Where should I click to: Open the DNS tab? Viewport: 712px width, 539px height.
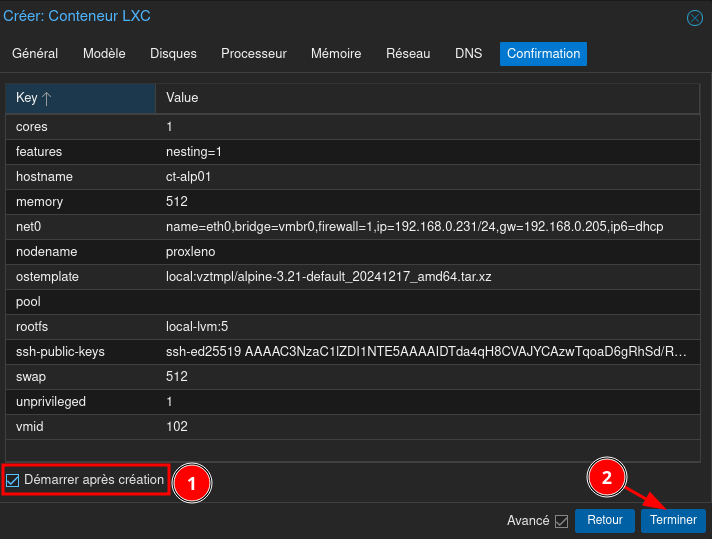click(468, 54)
